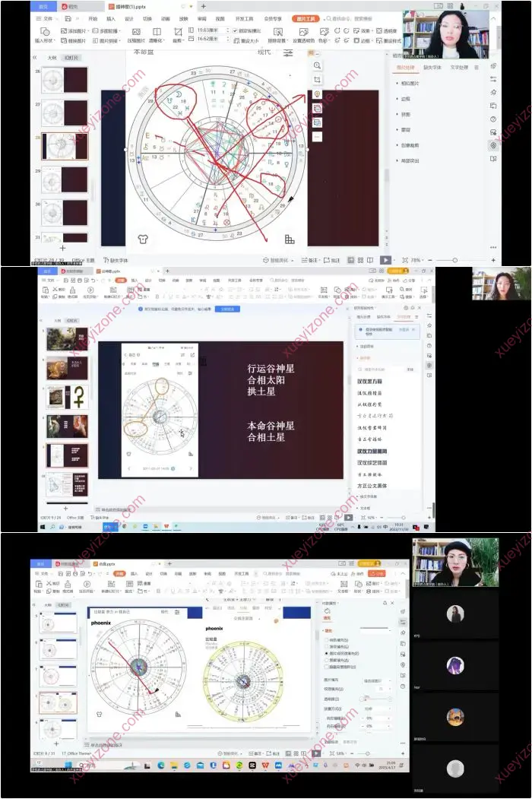Image resolution: width=532 pixels, height=799 pixels.
Task: Select slide 27 thumbnail in top window
Action: pos(64,112)
